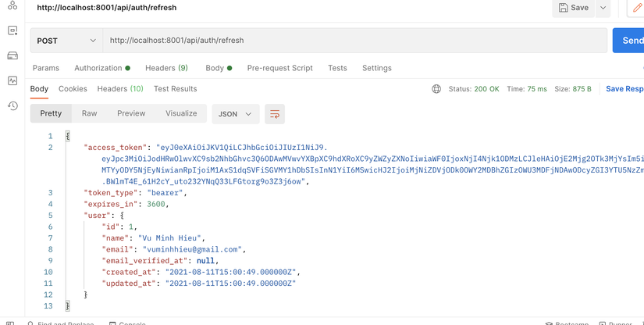The height and width of the screenshot is (325, 644).
Task: Select the Preview response view
Action: [131, 113]
